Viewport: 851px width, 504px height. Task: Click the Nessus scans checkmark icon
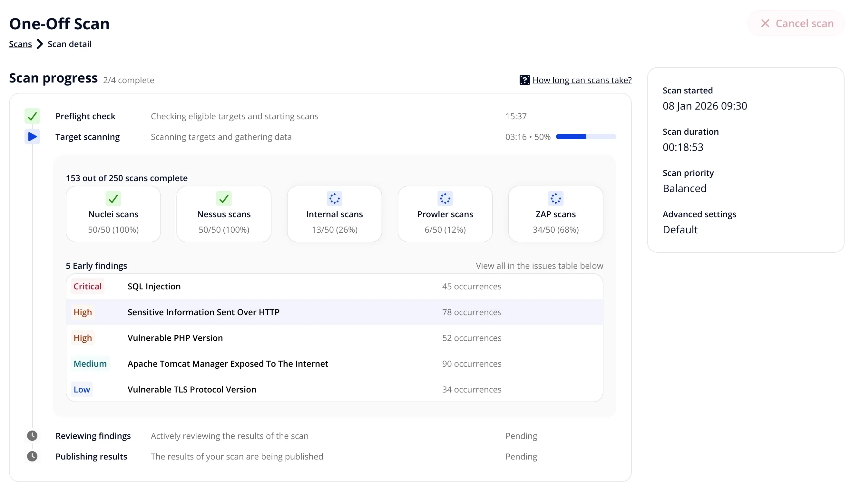tap(225, 199)
